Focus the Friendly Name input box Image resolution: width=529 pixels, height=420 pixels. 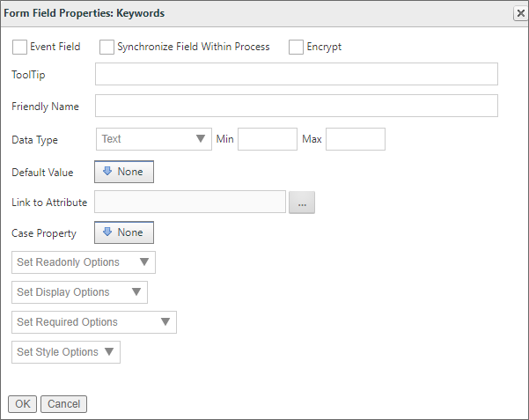tap(296, 107)
